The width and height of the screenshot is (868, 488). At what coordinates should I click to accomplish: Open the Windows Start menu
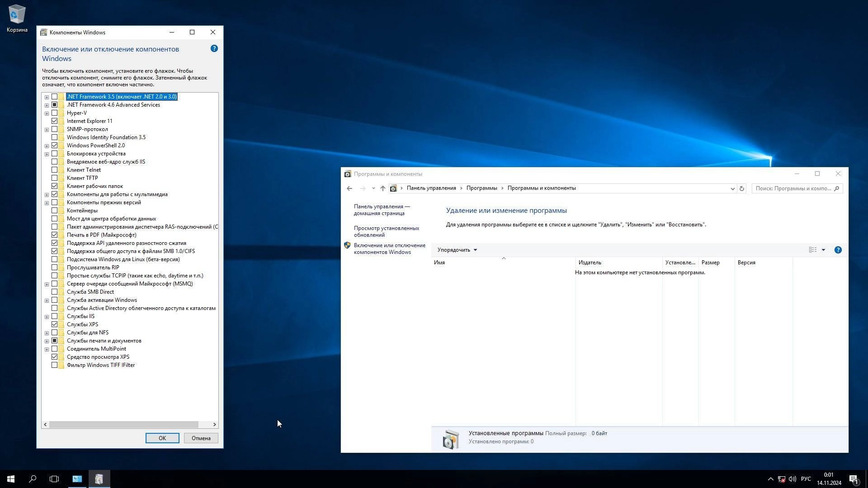[11, 479]
